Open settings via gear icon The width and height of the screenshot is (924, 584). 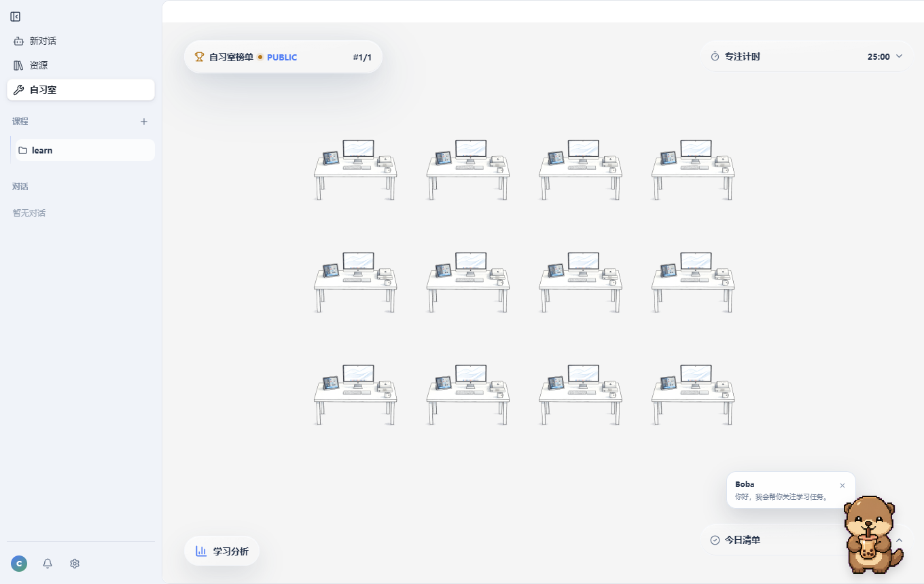point(75,564)
